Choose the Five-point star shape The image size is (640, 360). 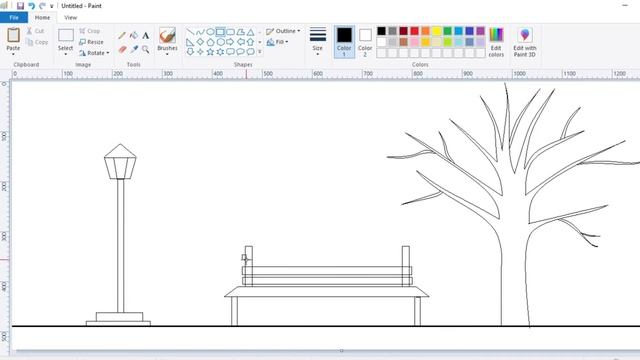pyautogui.click(x=210, y=51)
